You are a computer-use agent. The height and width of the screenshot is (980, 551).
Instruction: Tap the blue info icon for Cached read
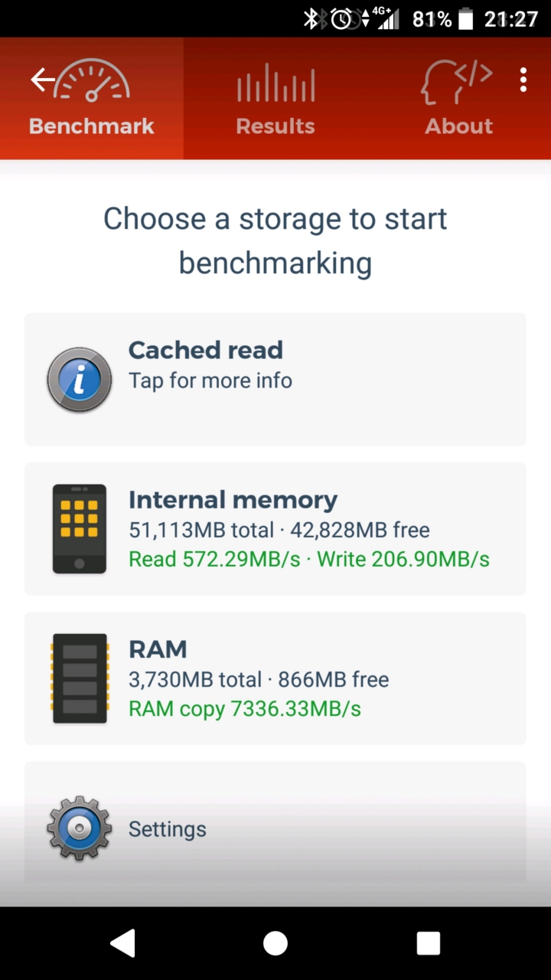[80, 380]
